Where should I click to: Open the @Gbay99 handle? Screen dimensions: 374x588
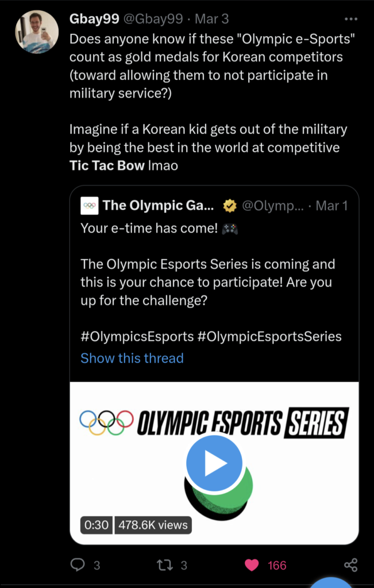pos(152,19)
